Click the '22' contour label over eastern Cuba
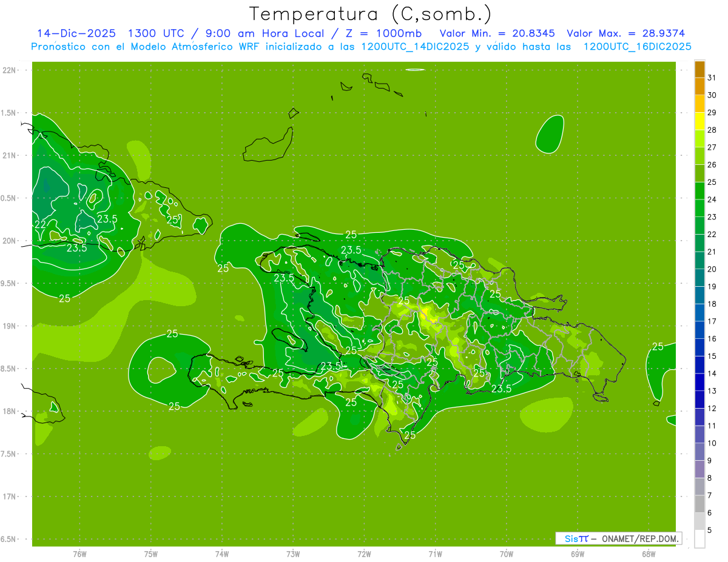This screenshot has width=728, height=562. 40,224
